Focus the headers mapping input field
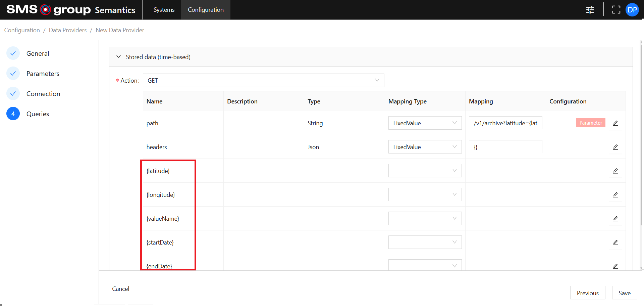 click(505, 147)
